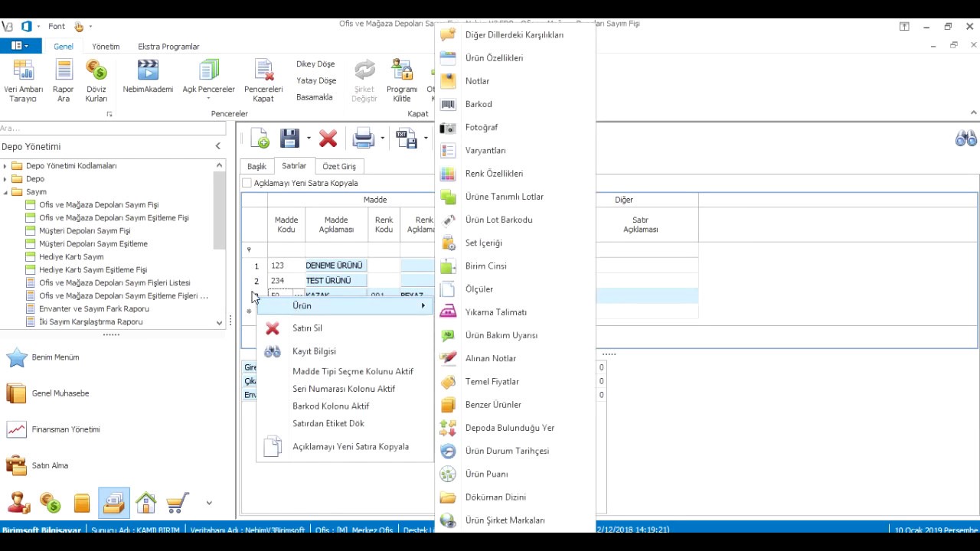Click the save floppy disk icon
980x551 pixels.
[289, 139]
